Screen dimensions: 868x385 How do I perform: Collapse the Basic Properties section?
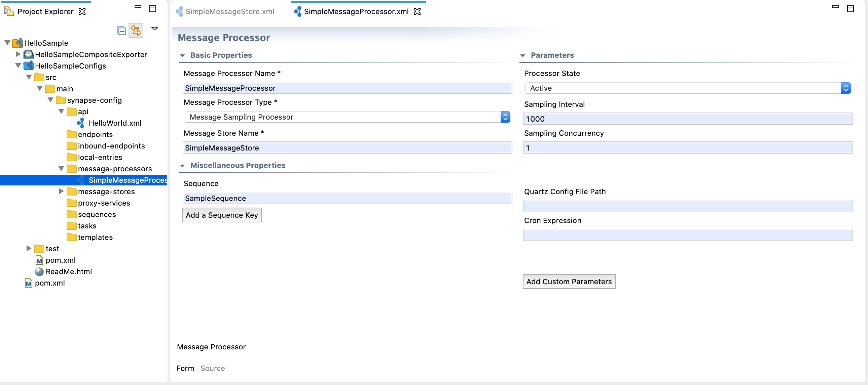[x=182, y=55]
